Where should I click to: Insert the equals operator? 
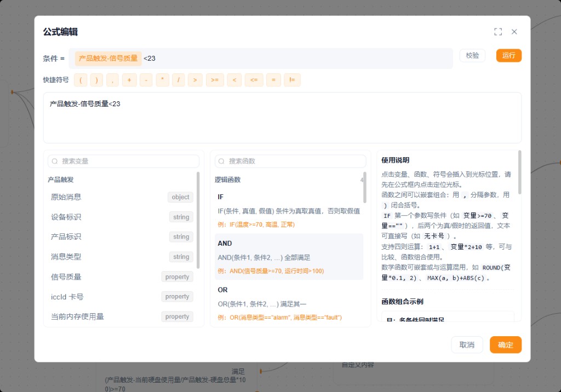coord(273,80)
